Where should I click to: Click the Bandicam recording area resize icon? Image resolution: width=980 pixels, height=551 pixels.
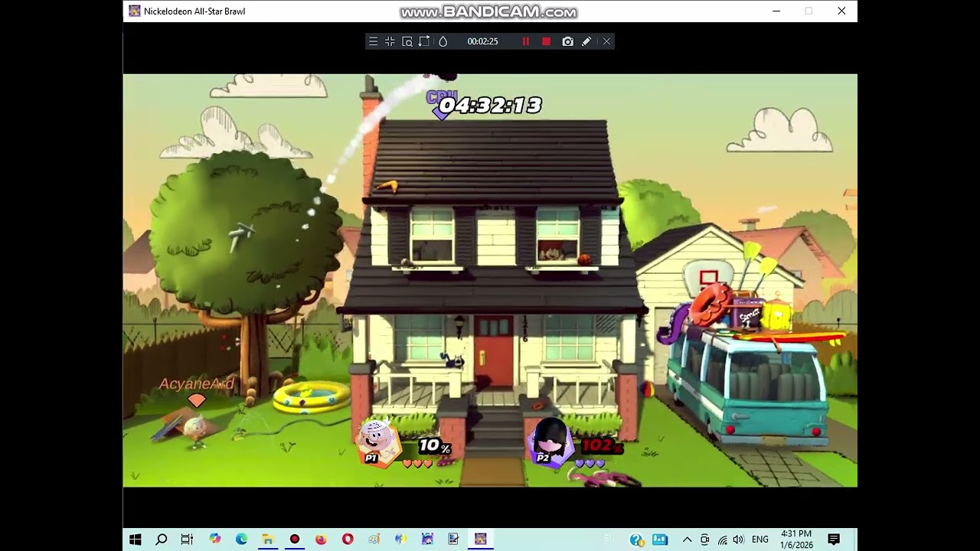[424, 41]
